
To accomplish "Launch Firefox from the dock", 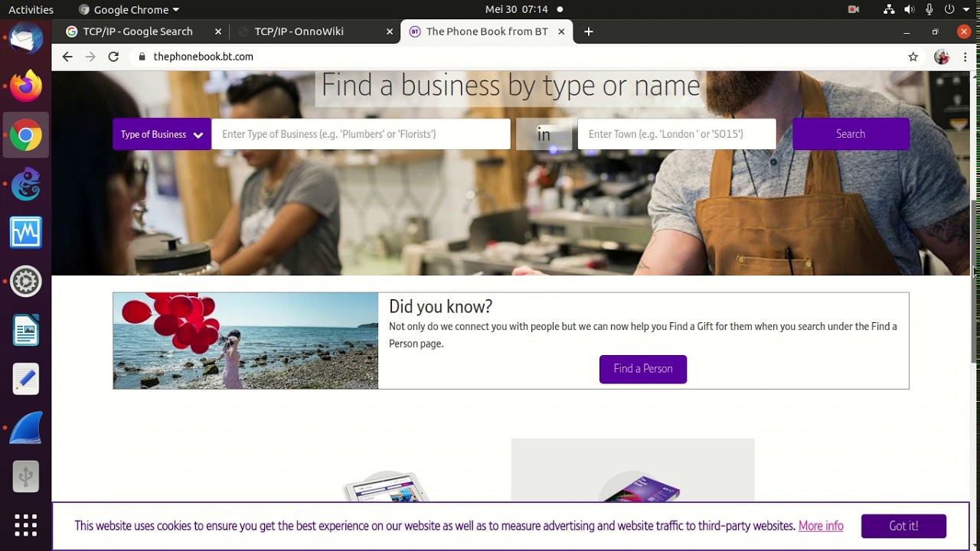I will point(25,86).
